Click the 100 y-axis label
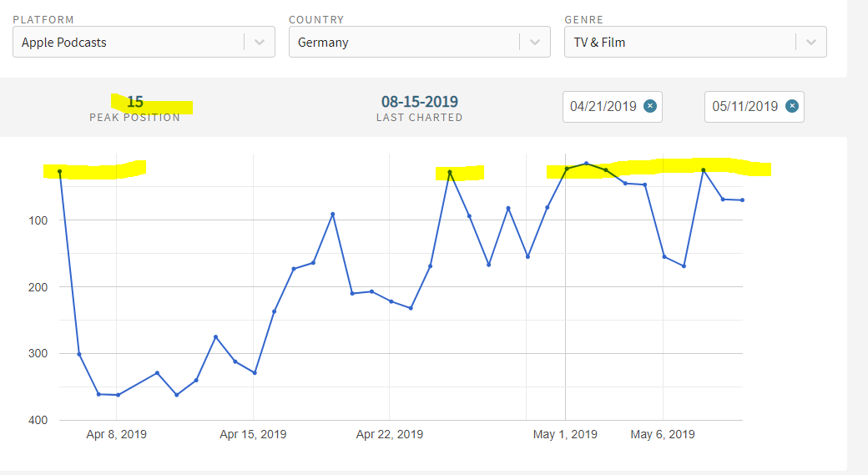Image resolution: width=868 pixels, height=475 pixels. (x=38, y=220)
